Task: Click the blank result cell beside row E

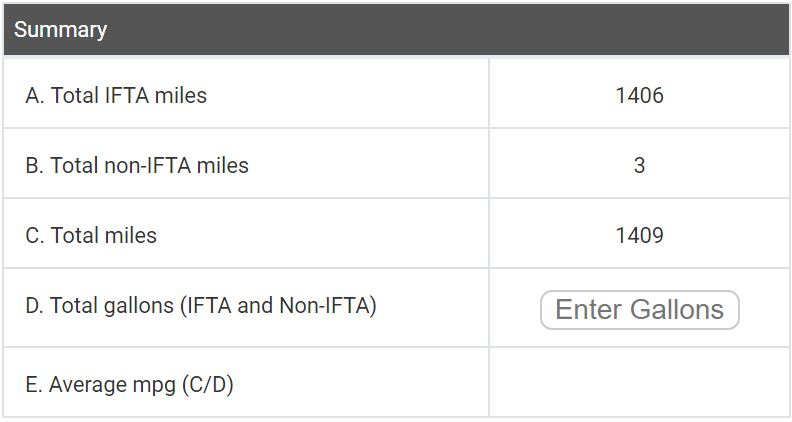Action: [x=639, y=383]
